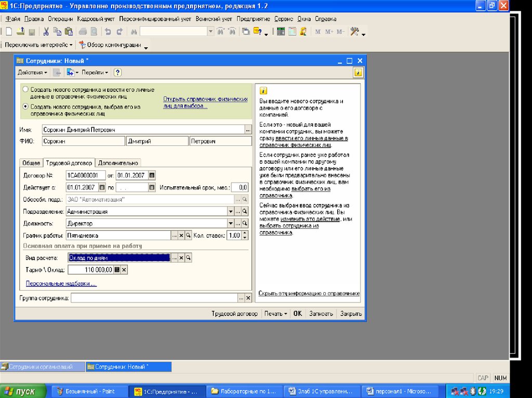Click magnifier icon next to Должность field

pos(244,223)
